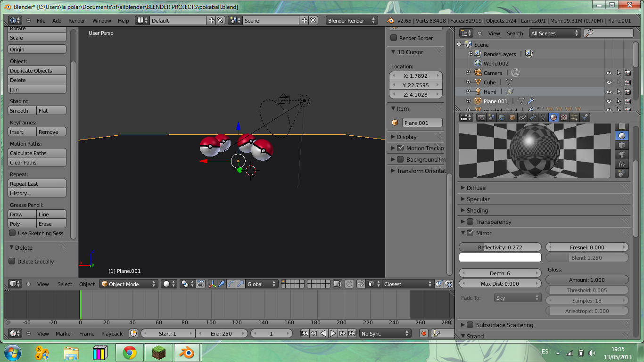This screenshot has width=644, height=362.
Task: Open the Modifiers wrench icon in properties
Action: pyautogui.click(x=533, y=117)
